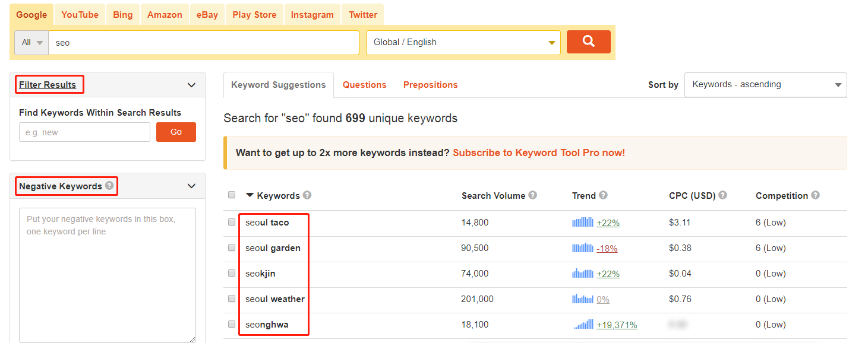The width and height of the screenshot is (868, 343).
Task: Open the eBay tab
Action: tap(207, 15)
